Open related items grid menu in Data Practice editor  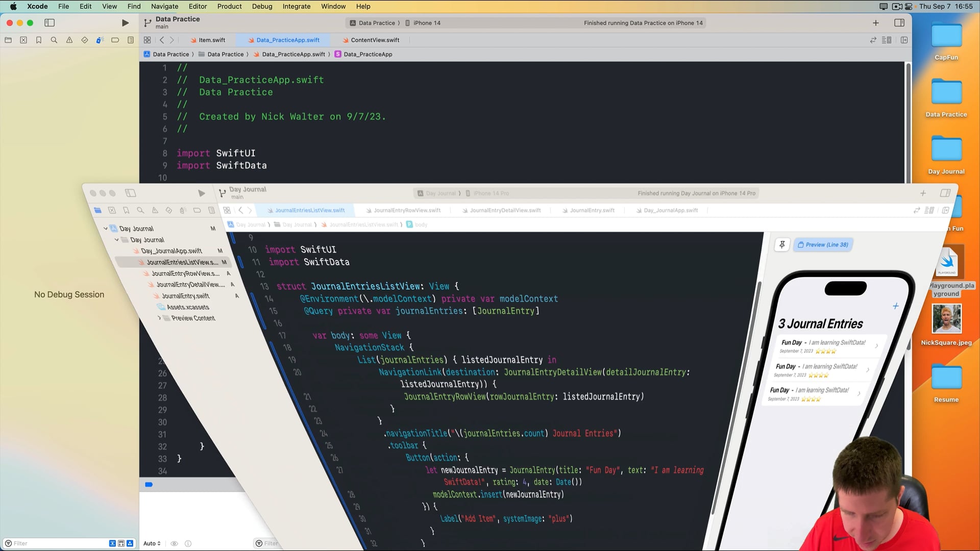click(x=147, y=40)
